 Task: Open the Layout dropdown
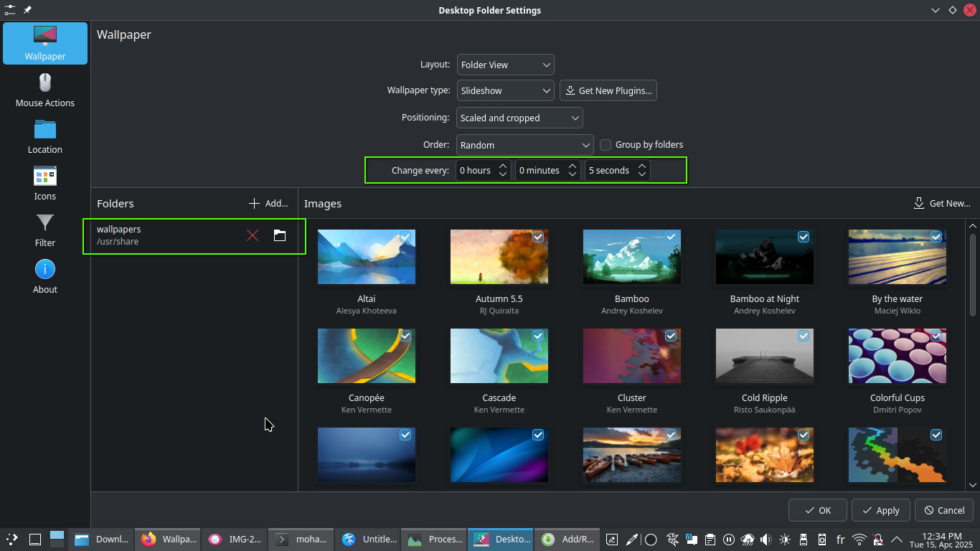(x=505, y=65)
